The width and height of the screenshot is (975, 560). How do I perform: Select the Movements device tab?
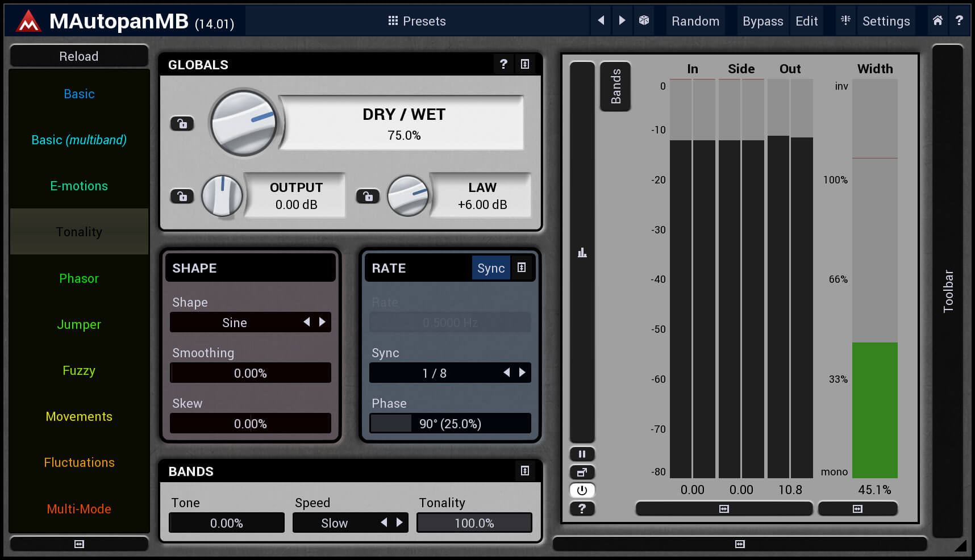tap(79, 416)
